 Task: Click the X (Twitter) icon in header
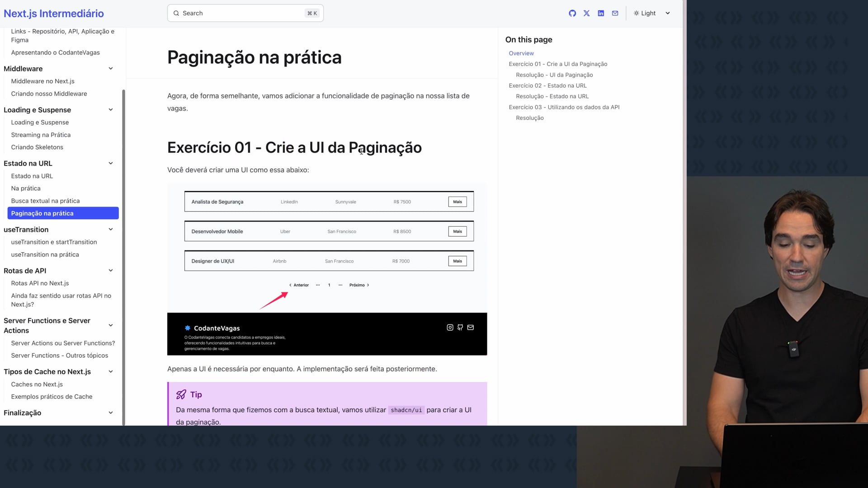[x=586, y=13]
